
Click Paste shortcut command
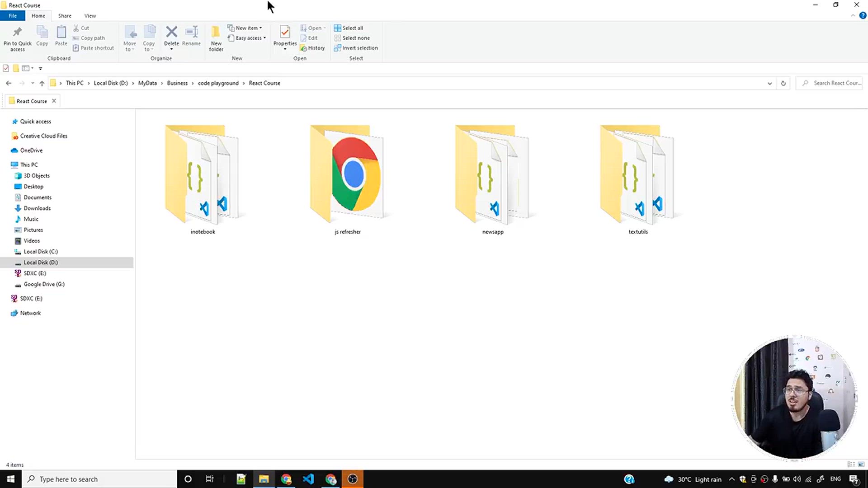(93, 48)
